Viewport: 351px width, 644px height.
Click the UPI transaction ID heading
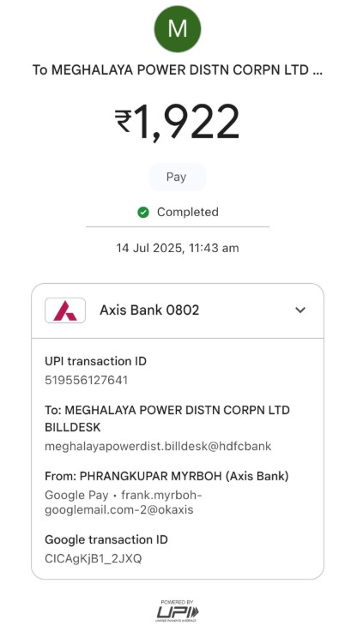[96, 361]
